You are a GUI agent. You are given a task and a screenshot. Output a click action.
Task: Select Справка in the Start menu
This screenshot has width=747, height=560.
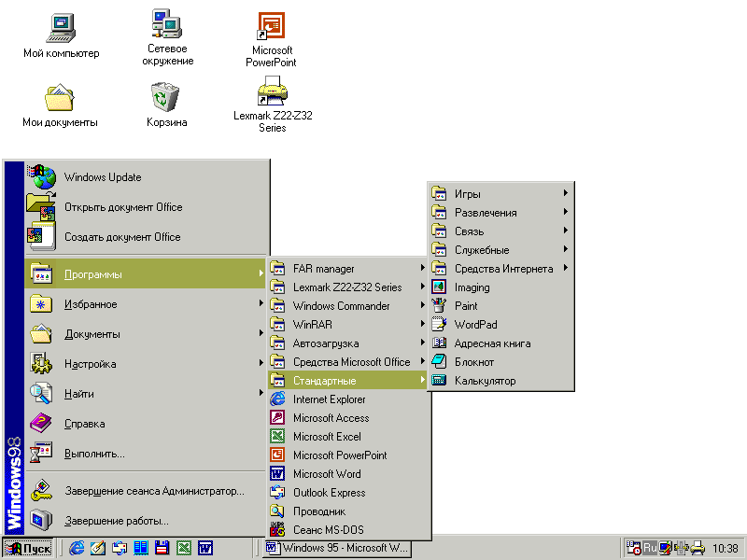(x=146, y=424)
